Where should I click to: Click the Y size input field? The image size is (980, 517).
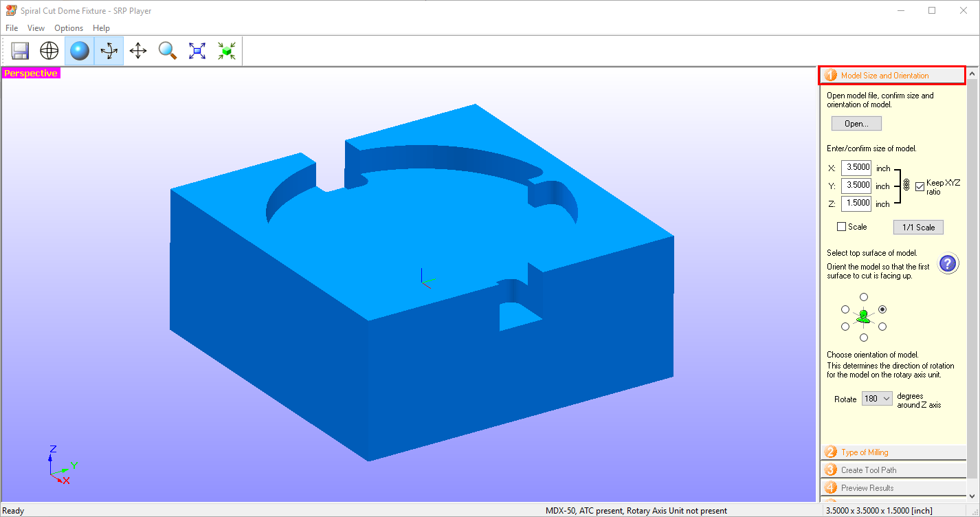[x=856, y=186]
